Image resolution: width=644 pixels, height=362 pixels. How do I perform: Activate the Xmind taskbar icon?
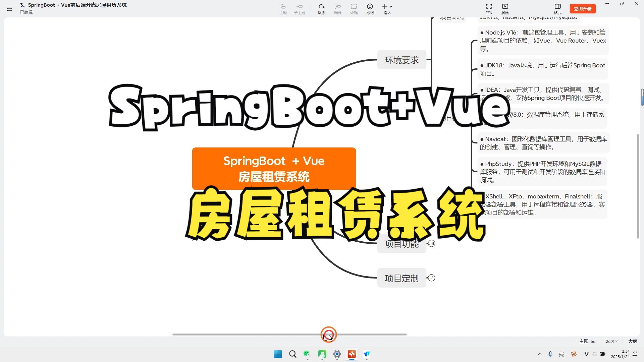352,354
